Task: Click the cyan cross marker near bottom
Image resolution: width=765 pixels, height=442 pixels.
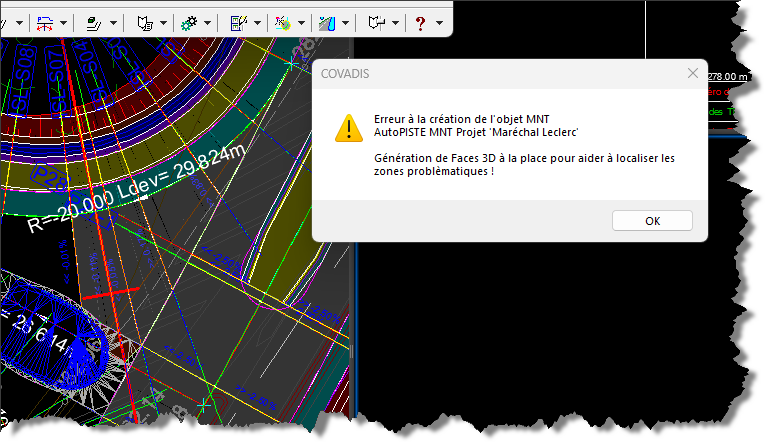Action: [204, 405]
